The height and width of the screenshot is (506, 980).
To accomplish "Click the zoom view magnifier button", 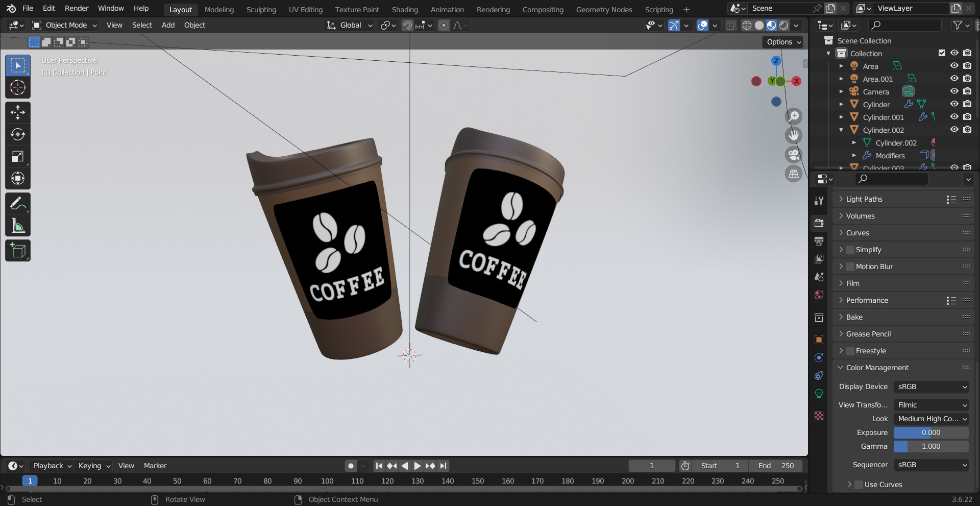I will pyautogui.click(x=794, y=116).
